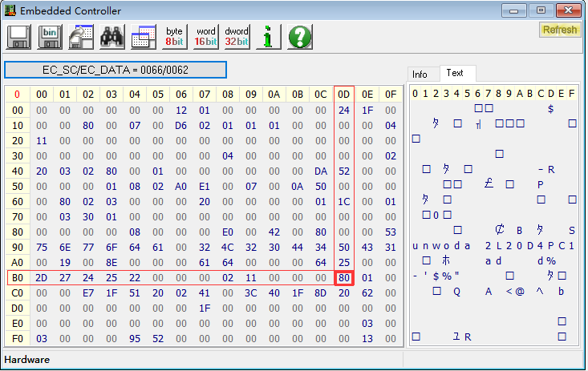Click the save floppy disk icon
The image size is (588, 371).
pyautogui.click(x=19, y=36)
